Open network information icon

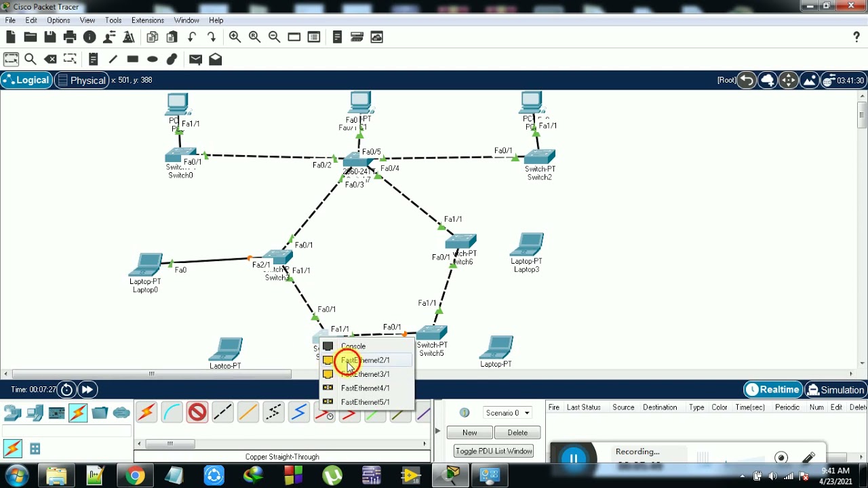pyautogui.click(x=90, y=37)
